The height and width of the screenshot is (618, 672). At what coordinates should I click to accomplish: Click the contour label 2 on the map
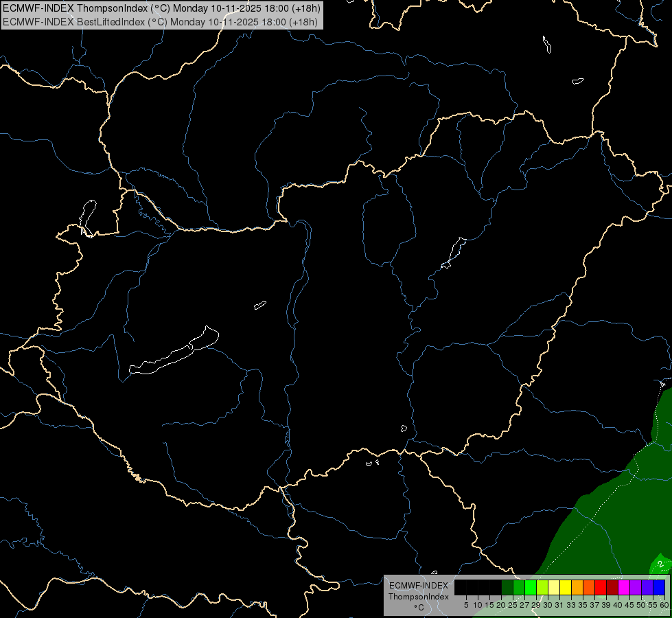pyautogui.click(x=660, y=564)
